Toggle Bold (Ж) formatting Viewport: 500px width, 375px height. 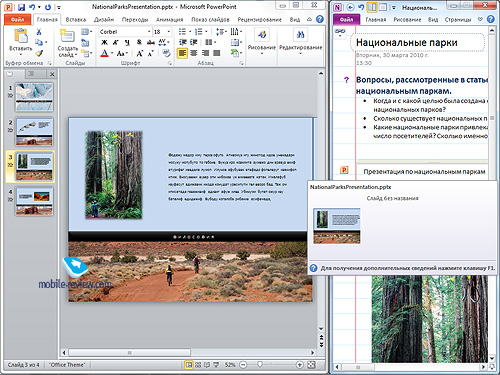[x=104, y=42]
